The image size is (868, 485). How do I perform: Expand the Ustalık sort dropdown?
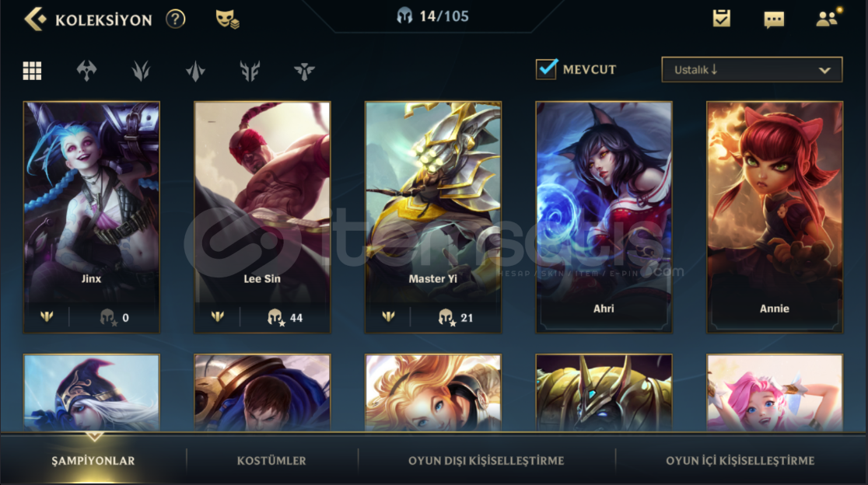click(752, 70)
